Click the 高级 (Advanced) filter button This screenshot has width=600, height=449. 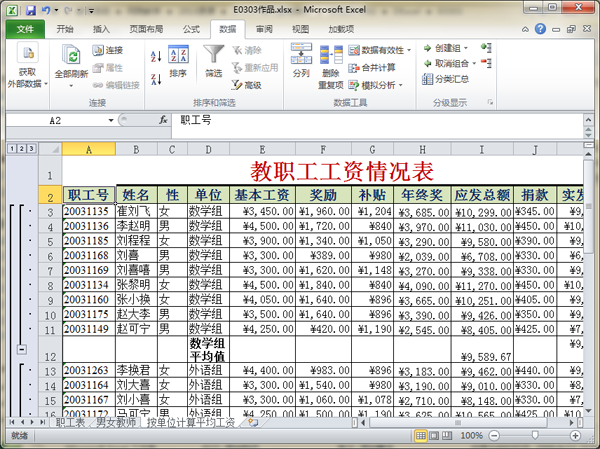pos(246,85)
